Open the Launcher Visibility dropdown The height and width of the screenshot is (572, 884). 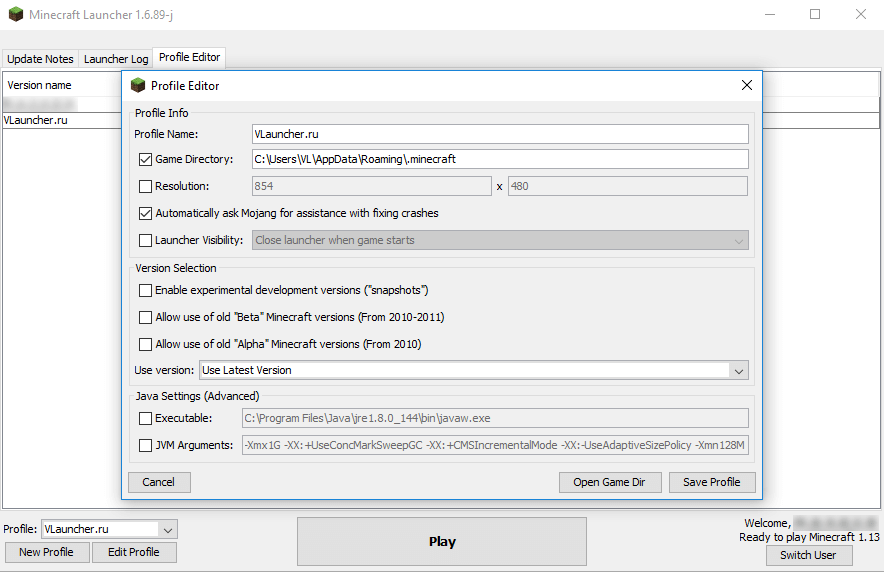pos(500,240)
